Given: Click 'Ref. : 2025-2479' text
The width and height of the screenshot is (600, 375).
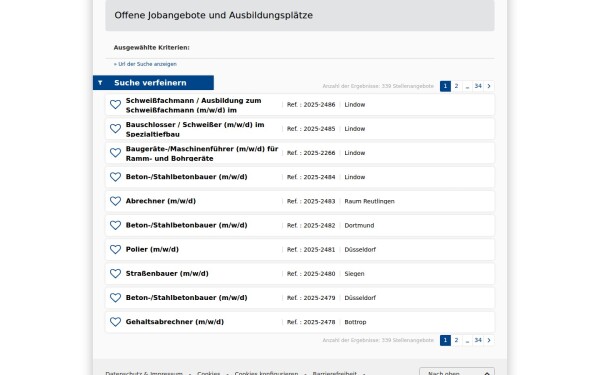Looking at the screenshot, I should [x=311, y=298].
